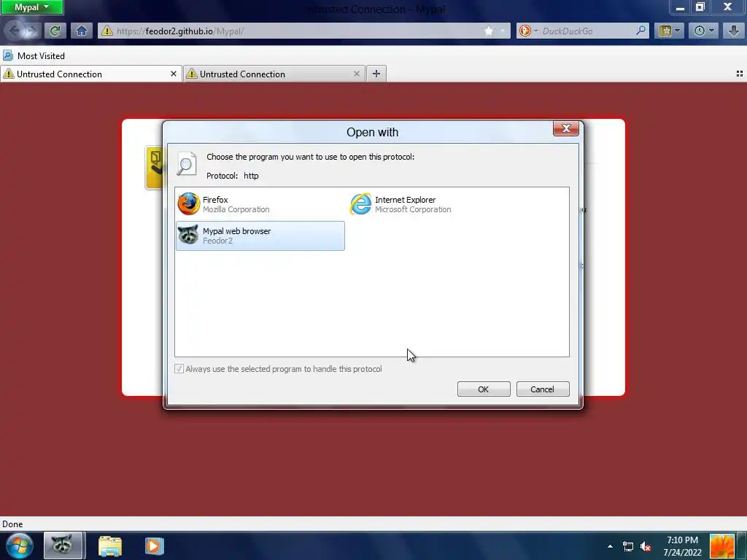
Task: Open the DuckDuckGo search engine dropdown
Action: pyautogui.click(x=528, y=31)
